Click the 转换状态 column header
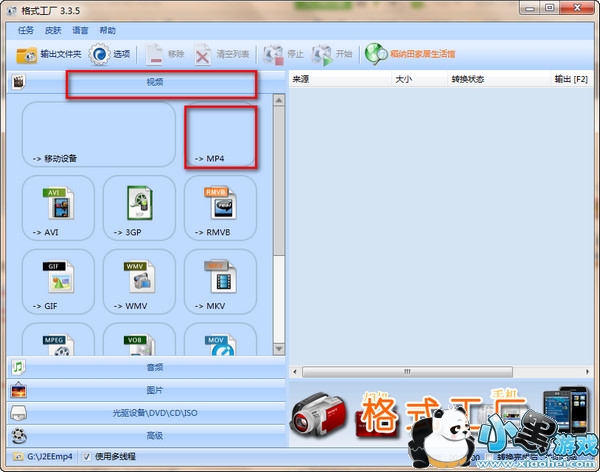Screen dimensions: 600x472 pos(499,79)
